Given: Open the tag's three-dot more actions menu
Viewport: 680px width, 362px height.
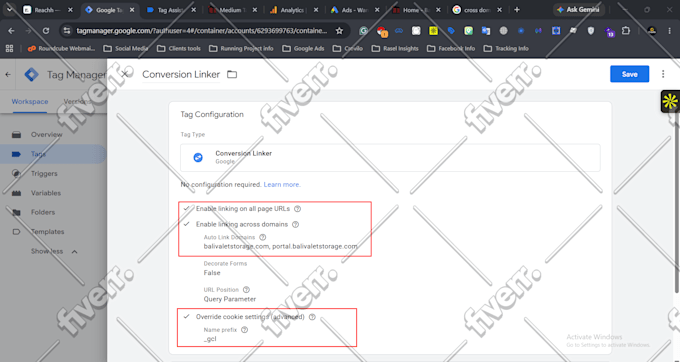Looking at the screenshot, I should click(663, 74).
